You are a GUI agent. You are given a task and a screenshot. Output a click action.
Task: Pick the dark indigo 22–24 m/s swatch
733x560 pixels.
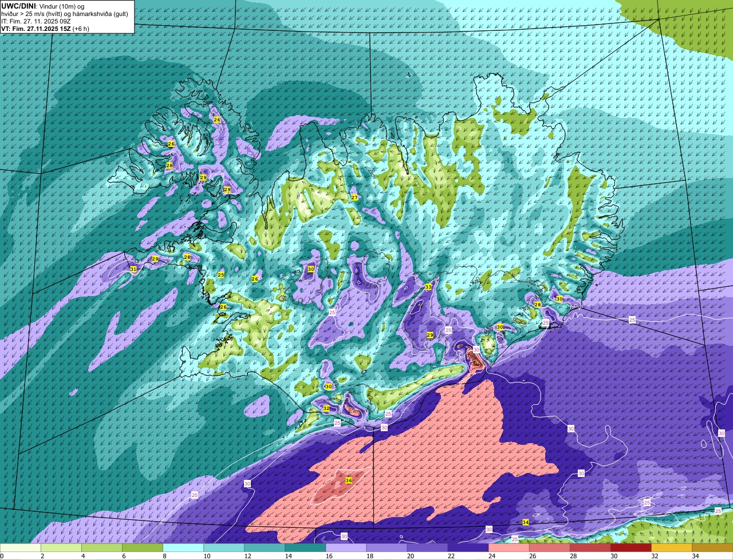[468, 548]
